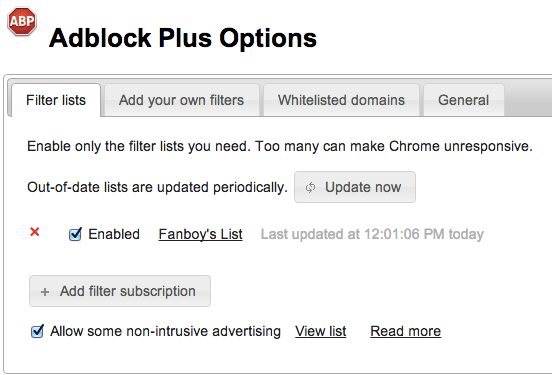Uncheck the Enabled checkbox for Fanboy's List

click(x=75, y=234)
